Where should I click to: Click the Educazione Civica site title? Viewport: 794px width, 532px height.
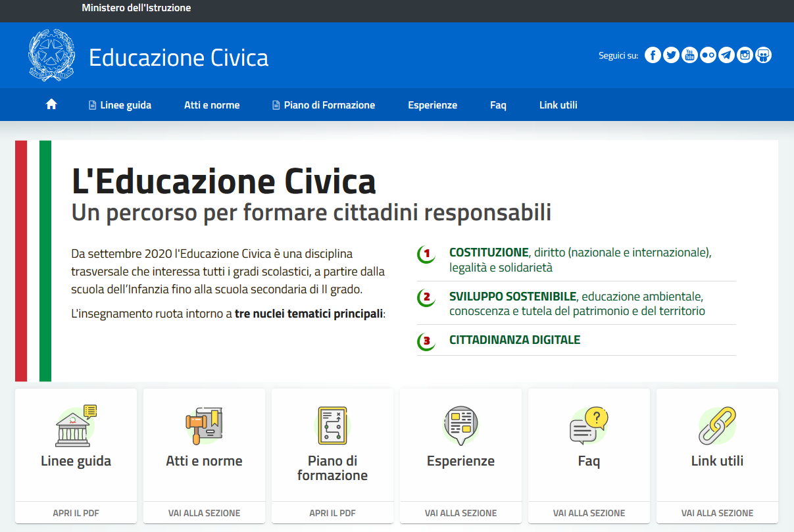coord(178,57)
